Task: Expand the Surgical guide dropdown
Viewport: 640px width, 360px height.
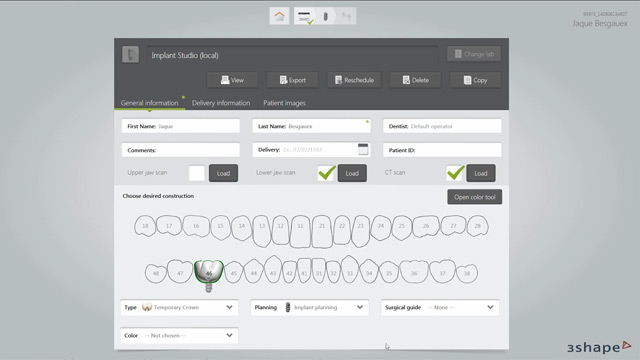Action: tap(440, 307)
